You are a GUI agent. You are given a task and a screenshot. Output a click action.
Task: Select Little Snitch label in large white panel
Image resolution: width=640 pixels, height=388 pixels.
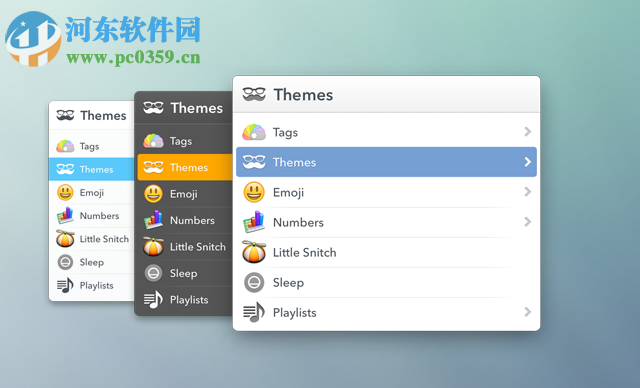304,253
